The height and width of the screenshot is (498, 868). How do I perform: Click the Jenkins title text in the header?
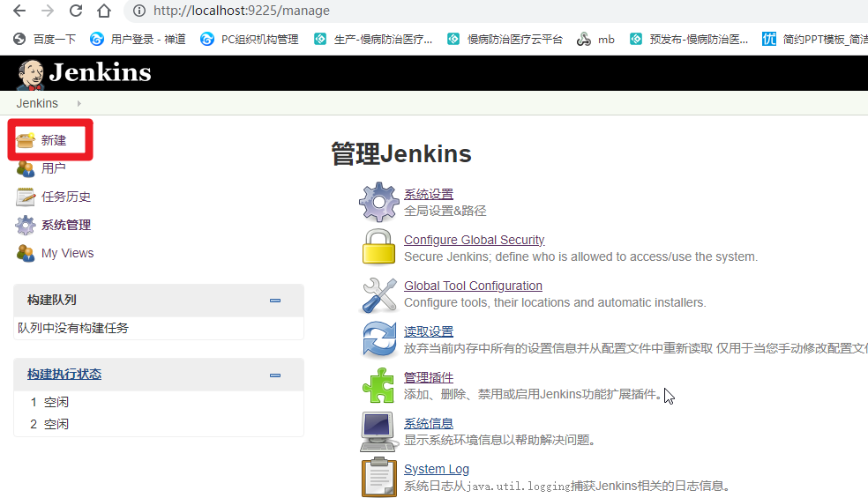[x=101, y=72]
